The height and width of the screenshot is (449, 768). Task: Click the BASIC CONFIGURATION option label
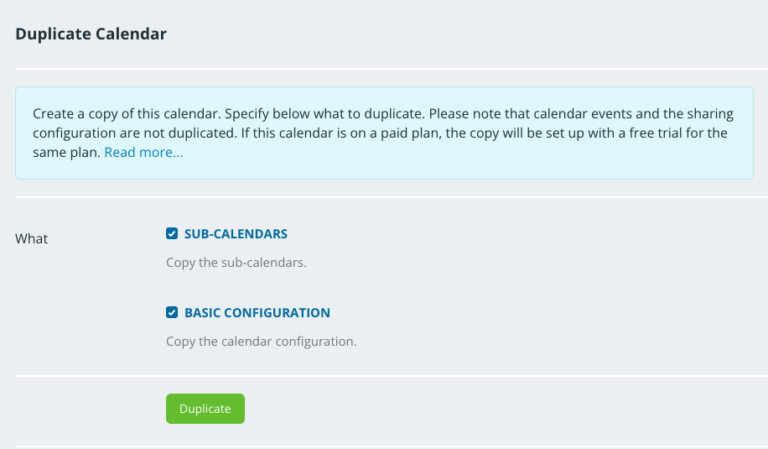(257, 313)
